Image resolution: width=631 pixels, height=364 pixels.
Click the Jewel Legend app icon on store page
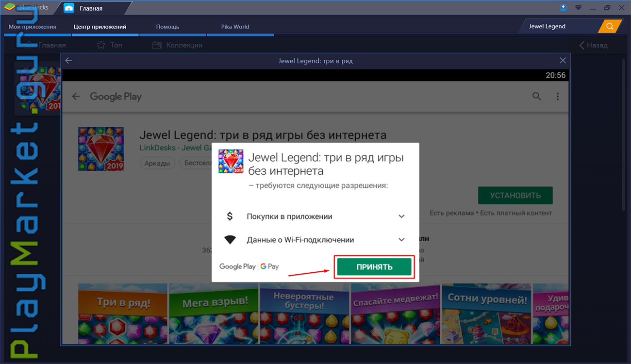101,149
